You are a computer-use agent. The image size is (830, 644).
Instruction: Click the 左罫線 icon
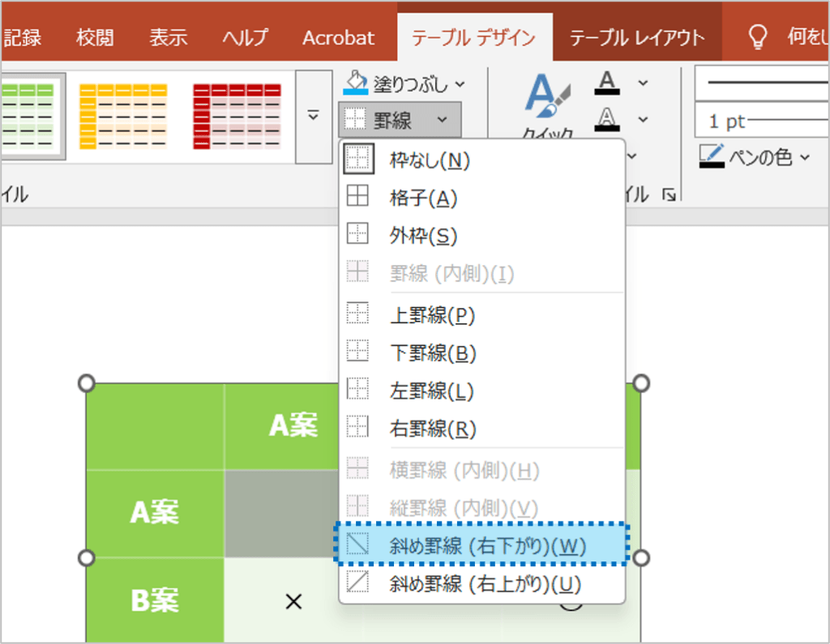point(357,388)
